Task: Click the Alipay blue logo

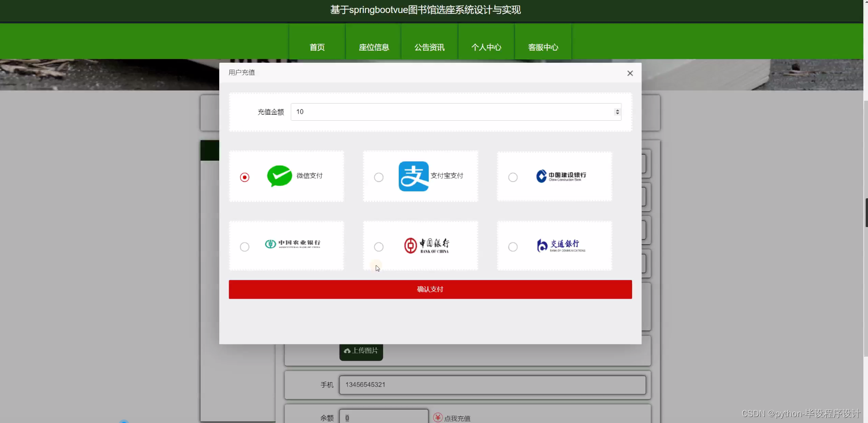Action: [x=413, y=176]
